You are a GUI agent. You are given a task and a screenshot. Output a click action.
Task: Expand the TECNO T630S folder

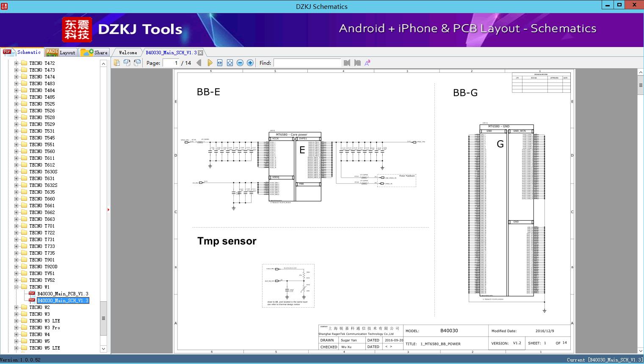16,172
